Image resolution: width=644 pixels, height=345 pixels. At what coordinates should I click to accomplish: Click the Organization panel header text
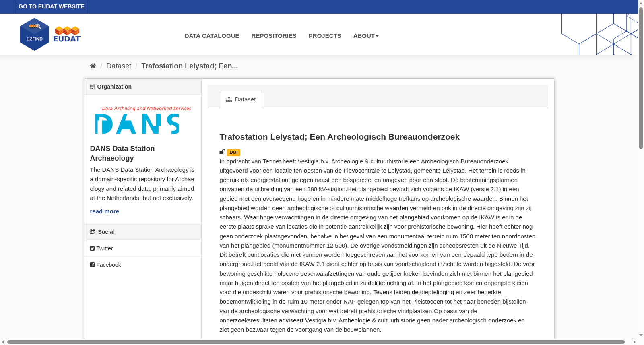tap(114, 87)
